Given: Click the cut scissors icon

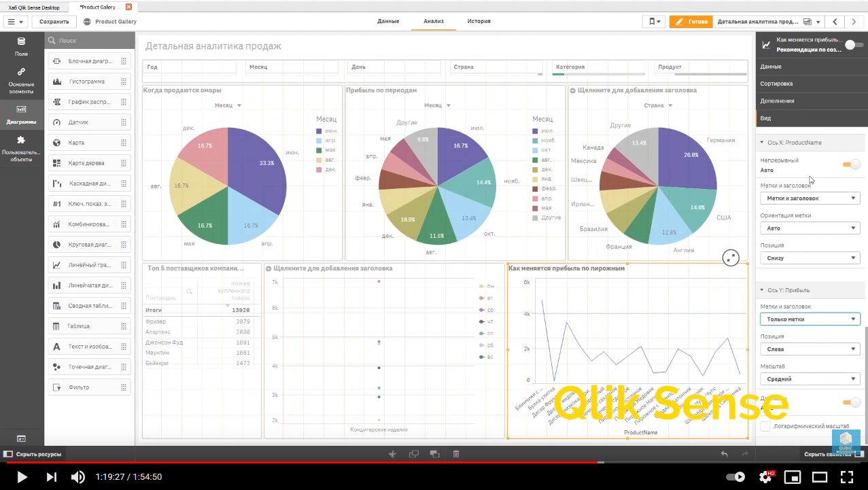Looking at the screenshot, I should 392,454.
